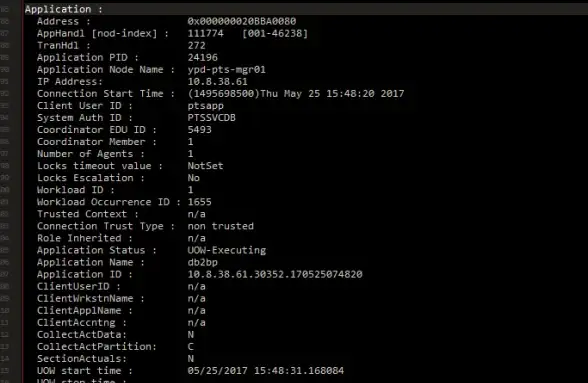Click Connection Trust Type non trusted

pyautogui.click(x=220, y=226)
